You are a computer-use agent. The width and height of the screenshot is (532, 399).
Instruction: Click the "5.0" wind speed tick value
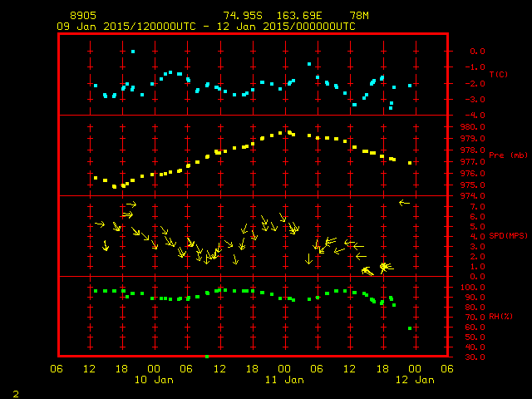(477, 227)
